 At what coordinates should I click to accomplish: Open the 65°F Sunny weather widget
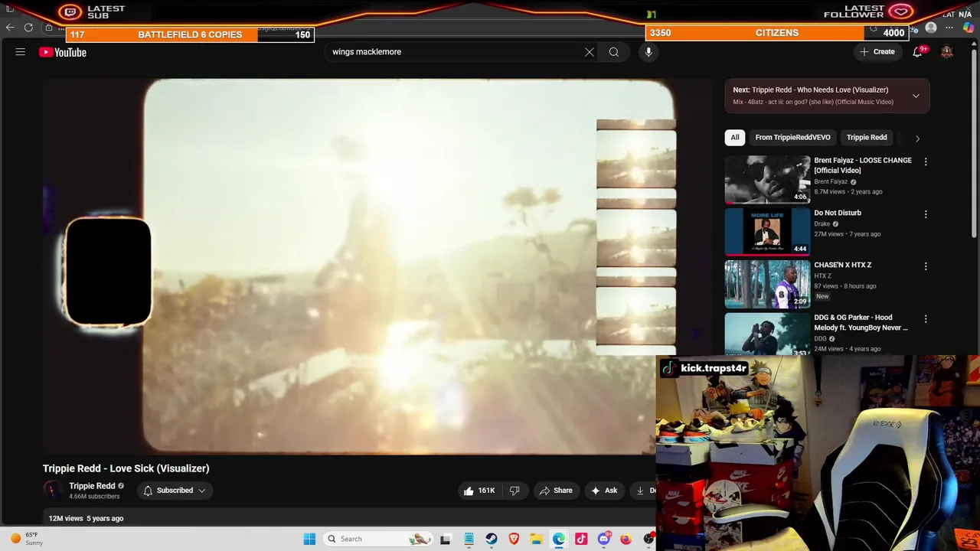pos(27,539)
